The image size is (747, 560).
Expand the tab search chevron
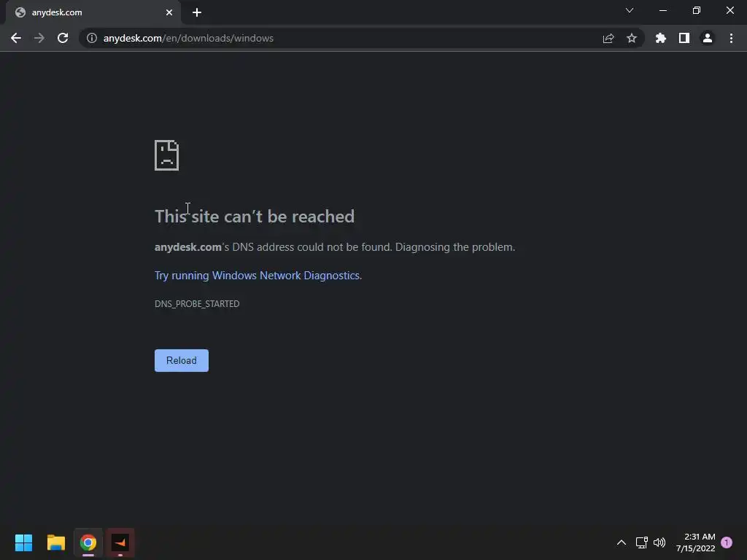point(630,10)
